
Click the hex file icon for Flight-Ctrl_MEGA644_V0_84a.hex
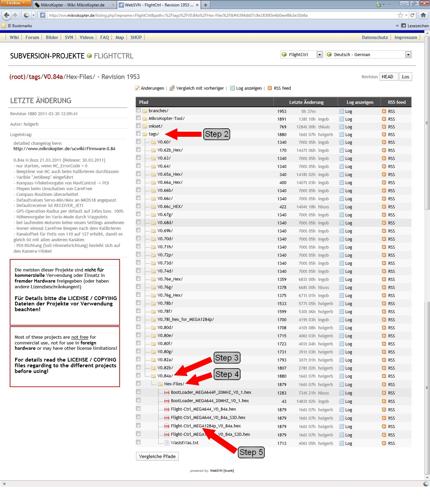point(167,409)
